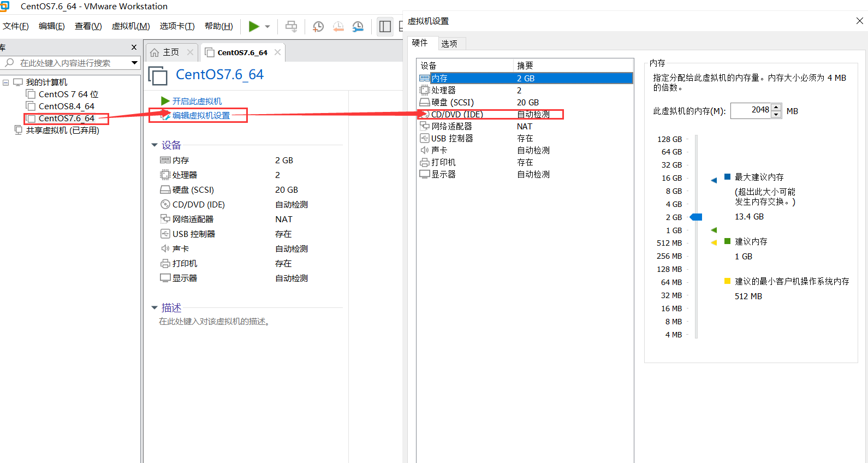Click green recommended memory marker at 1 GB
Screen dimensions: 868x463
(714, 230)
